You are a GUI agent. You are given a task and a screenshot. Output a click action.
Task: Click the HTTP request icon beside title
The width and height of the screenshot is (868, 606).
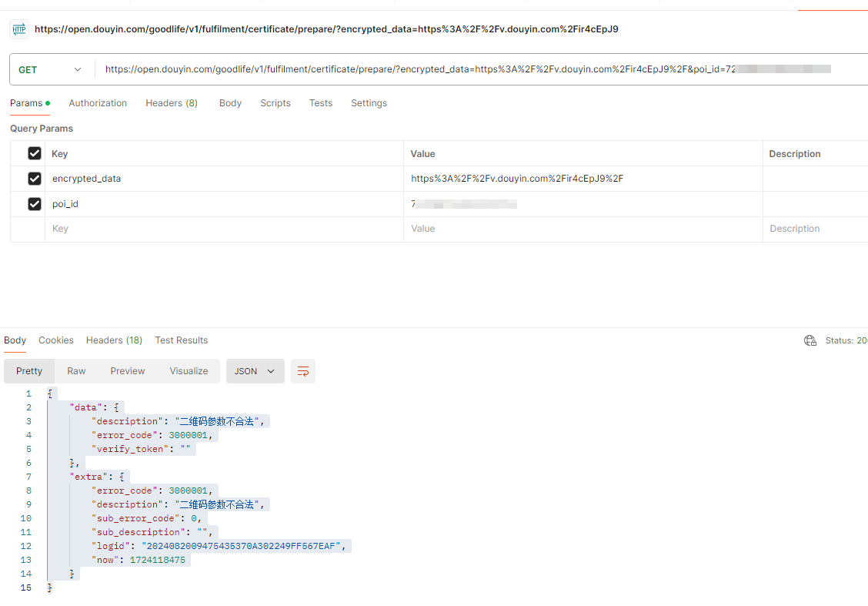point(19,29)
